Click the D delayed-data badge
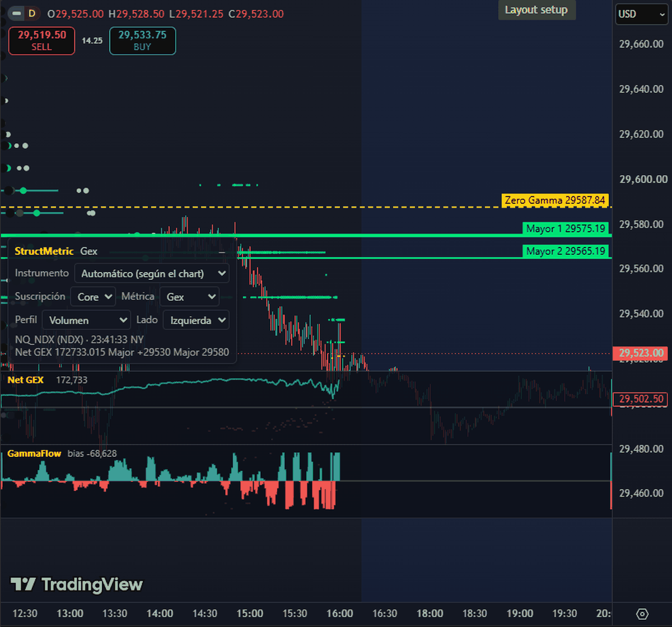Viewport: 672px width, 627px height. [32, 13]
